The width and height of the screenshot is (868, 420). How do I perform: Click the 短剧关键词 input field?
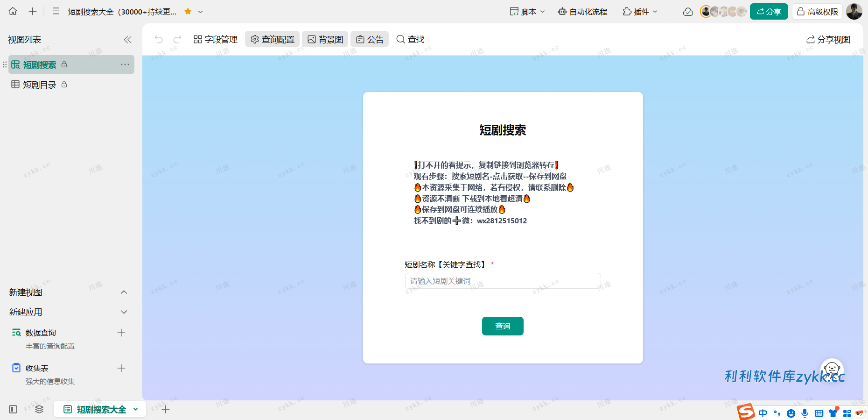(503, 281)
